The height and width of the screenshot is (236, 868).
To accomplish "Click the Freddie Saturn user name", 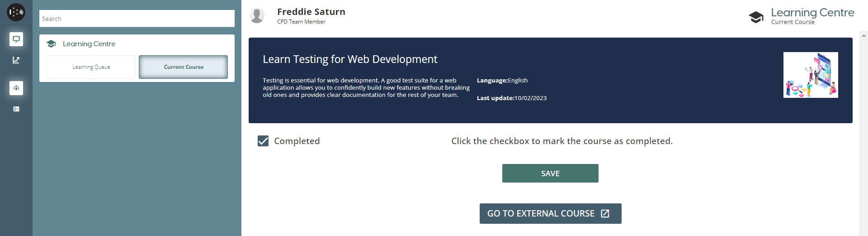I will pyautogui.click(x=311, y=12).
